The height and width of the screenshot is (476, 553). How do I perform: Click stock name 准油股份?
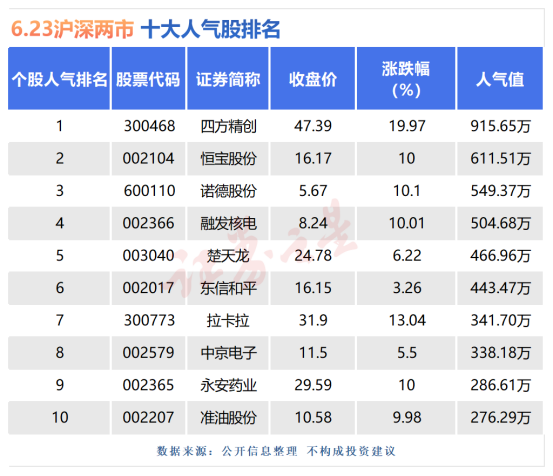click(x=228, y=417)
